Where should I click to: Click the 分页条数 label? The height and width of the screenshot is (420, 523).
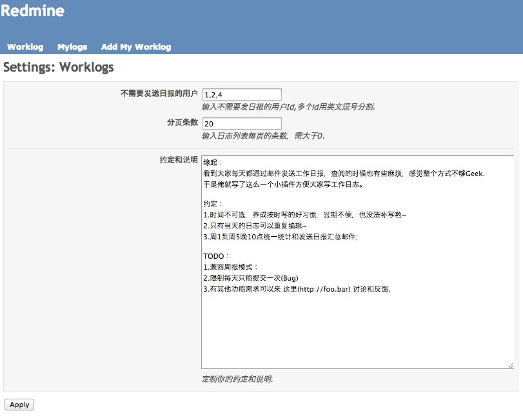point(183,123)
